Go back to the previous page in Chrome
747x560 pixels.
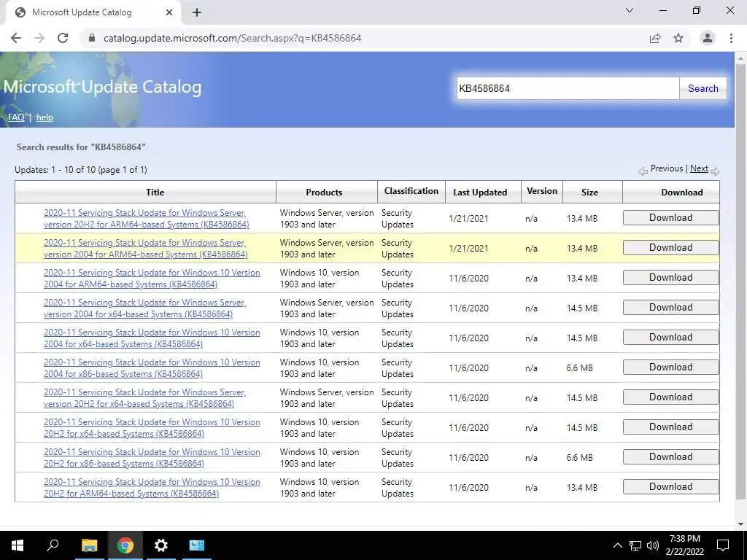pos(16,38)
